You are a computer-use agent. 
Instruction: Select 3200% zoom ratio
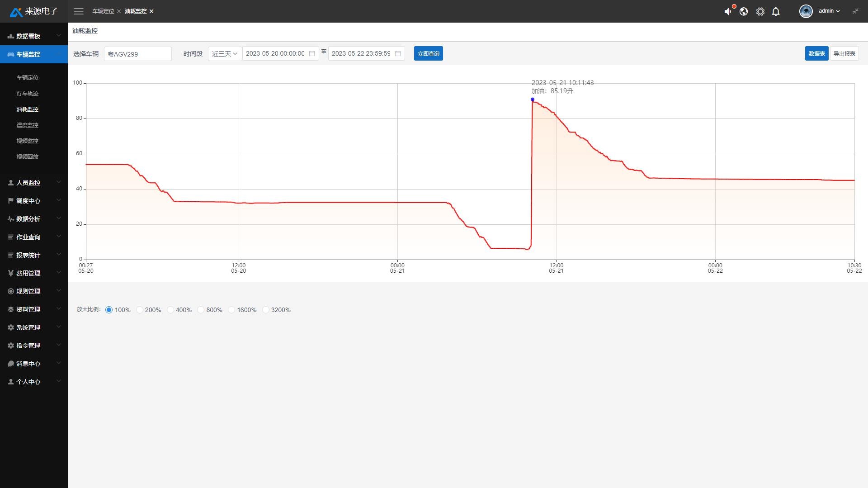click(266, 310)
